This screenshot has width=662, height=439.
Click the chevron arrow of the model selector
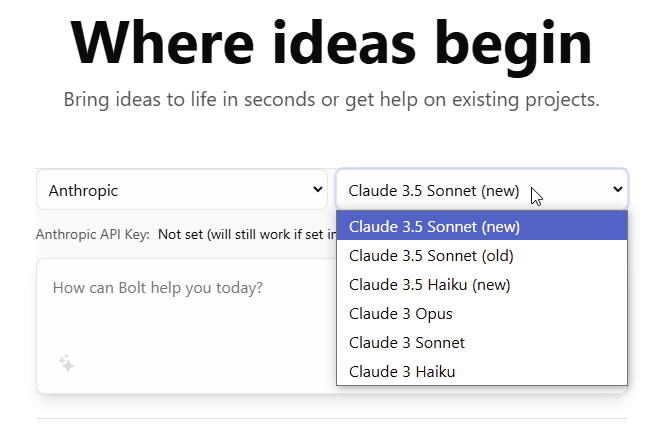click(x=618, y=190)
